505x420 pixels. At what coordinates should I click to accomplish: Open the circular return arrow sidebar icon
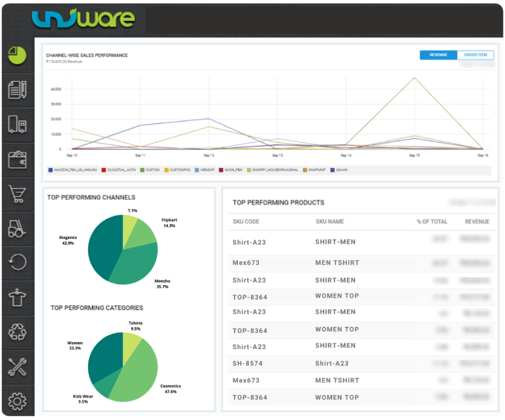17,262
